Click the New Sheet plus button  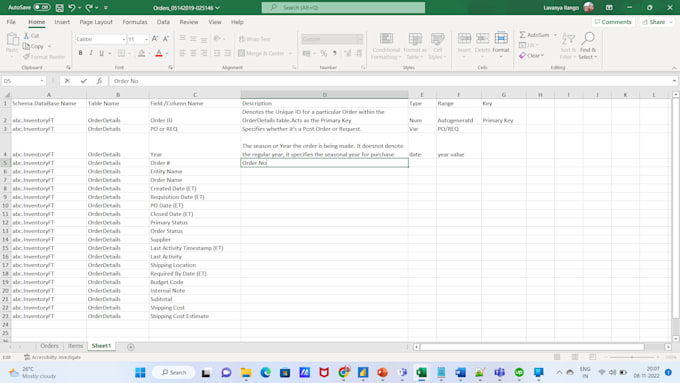pyautogui.click(x=131, y=347)
